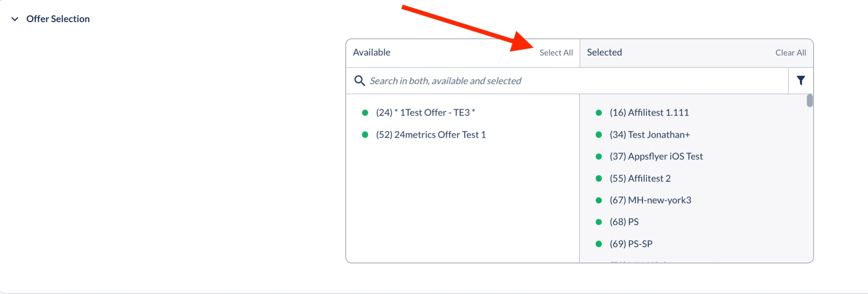Remove (16) Affilitest 1.111 from selected
The width and height of the screenshot is (868, 294).
click(649, 112)
